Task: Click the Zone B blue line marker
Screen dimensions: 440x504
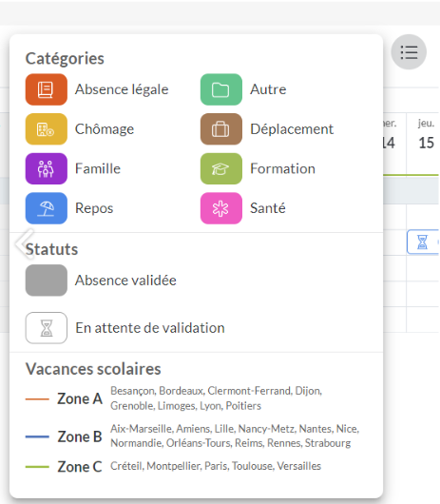Action: (37, 436)
